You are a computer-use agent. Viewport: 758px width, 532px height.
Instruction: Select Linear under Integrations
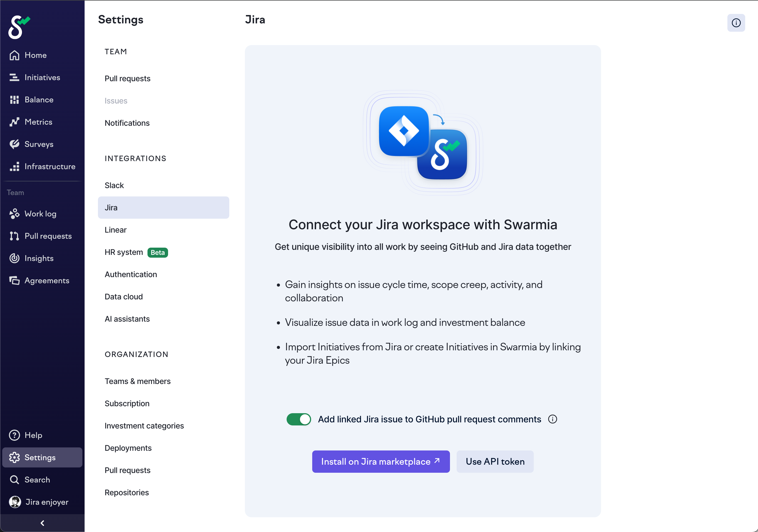click(x=115, y=230)
